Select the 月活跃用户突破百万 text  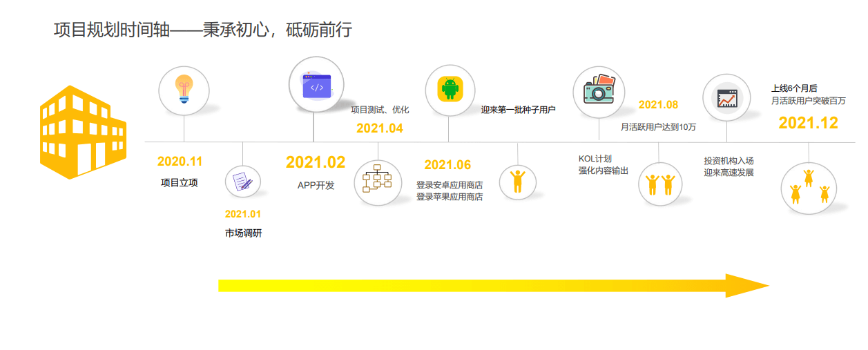click(x=809, y=101)
